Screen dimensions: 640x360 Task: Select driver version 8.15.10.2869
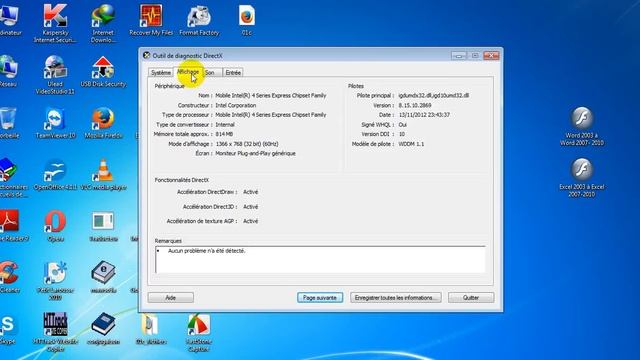(415, 105)
